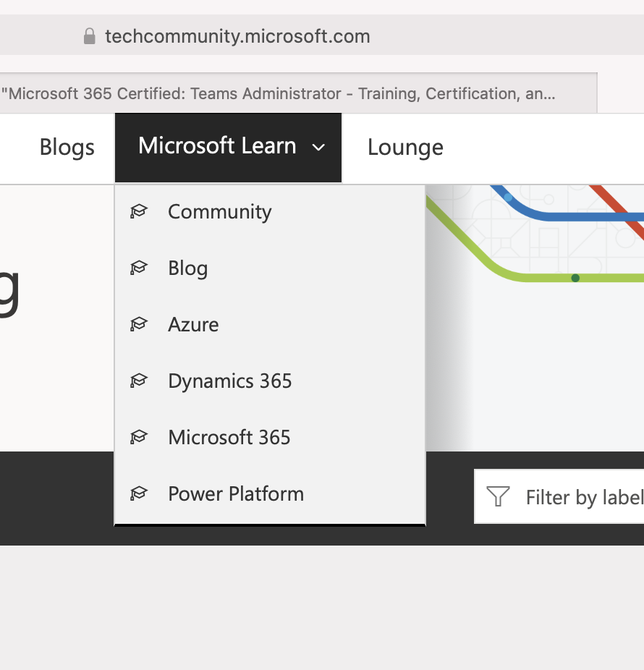The image size is (644, 670).
Task: Select Microsoft 365 in the dropdown list
Action: [x=229, y=437]
